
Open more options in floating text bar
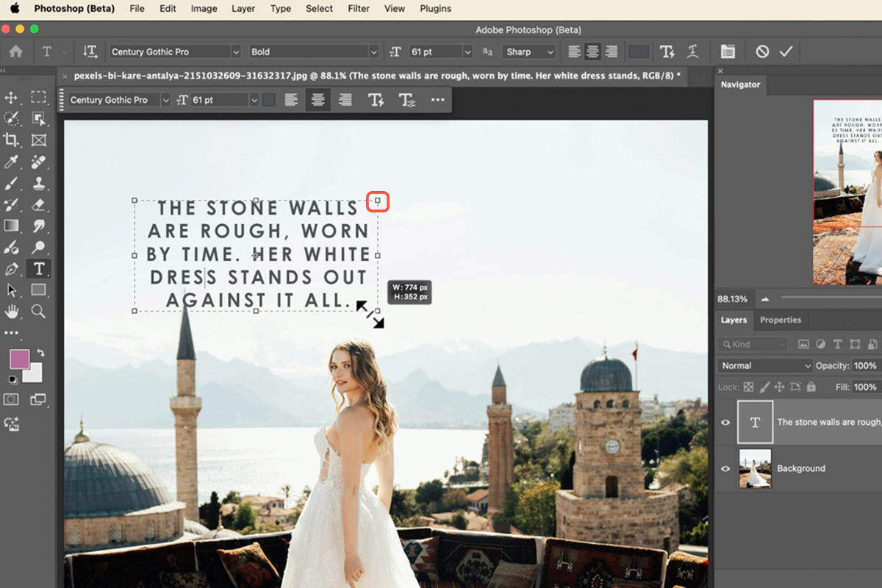point(437,100)
